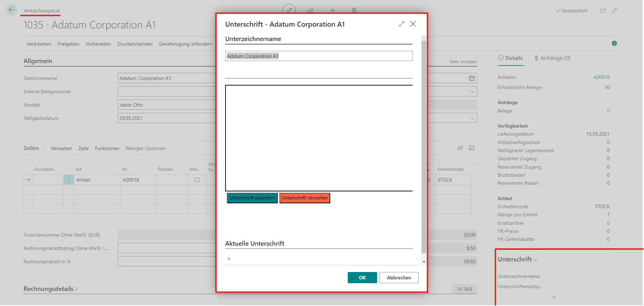Open the Fälligkeitsdatum calendar picker
Screen dimensions: 644x306
coord(472,78)
